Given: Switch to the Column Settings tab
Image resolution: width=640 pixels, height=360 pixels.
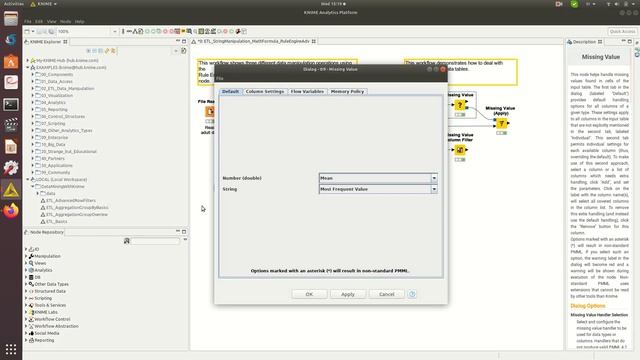Looking at the screenshot, I should point(264,91).
